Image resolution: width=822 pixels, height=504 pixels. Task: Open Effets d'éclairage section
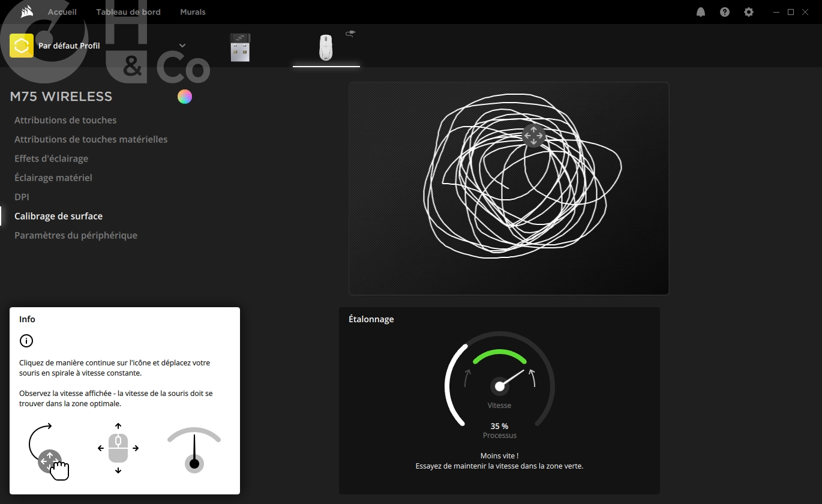[52, 158]
